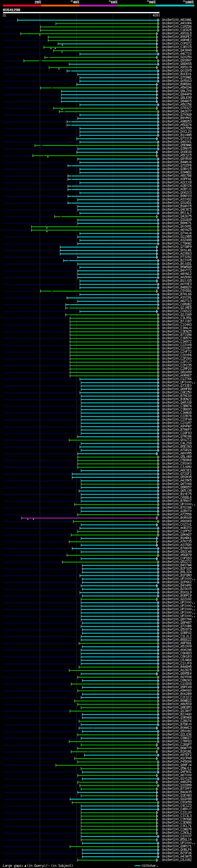
Task: Select the AV641290 query sequence label
Action: 11,10
